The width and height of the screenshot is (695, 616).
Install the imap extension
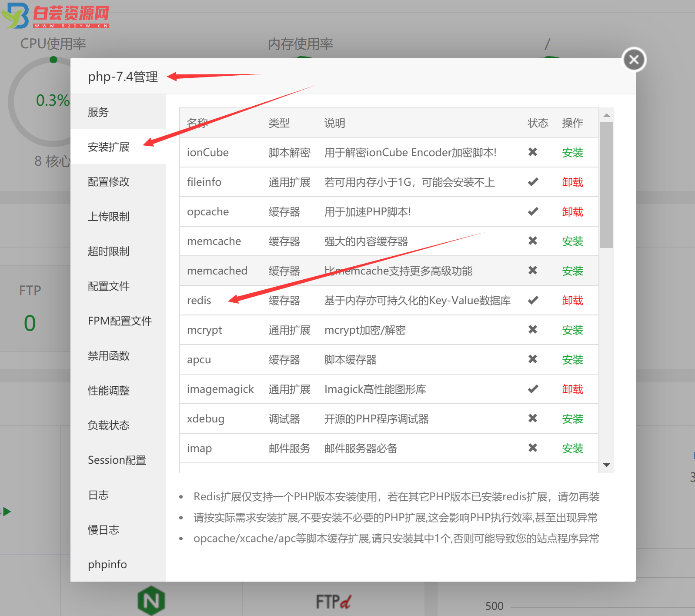coord(572,449)
